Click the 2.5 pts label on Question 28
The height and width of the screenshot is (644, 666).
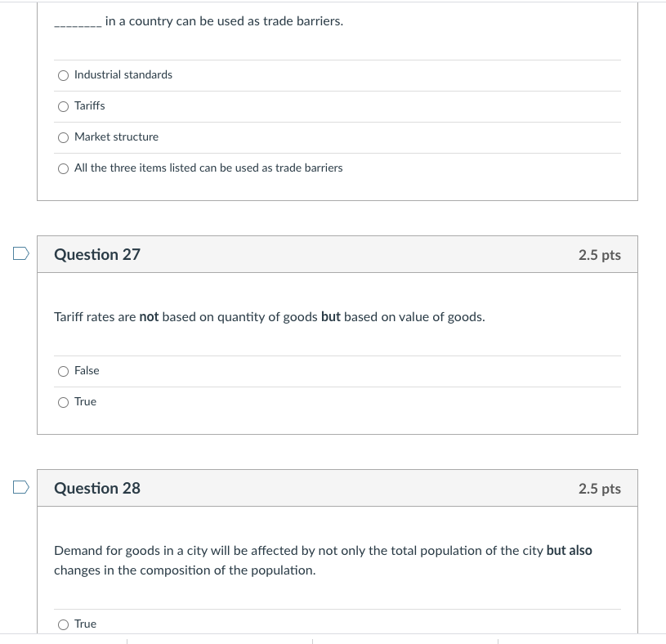(x=599, y=488)
